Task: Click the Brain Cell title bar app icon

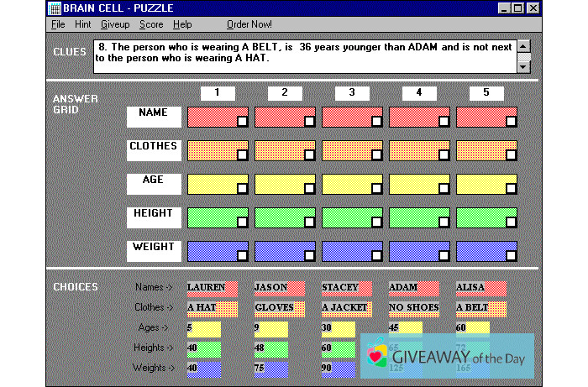Action: point(55,8)
